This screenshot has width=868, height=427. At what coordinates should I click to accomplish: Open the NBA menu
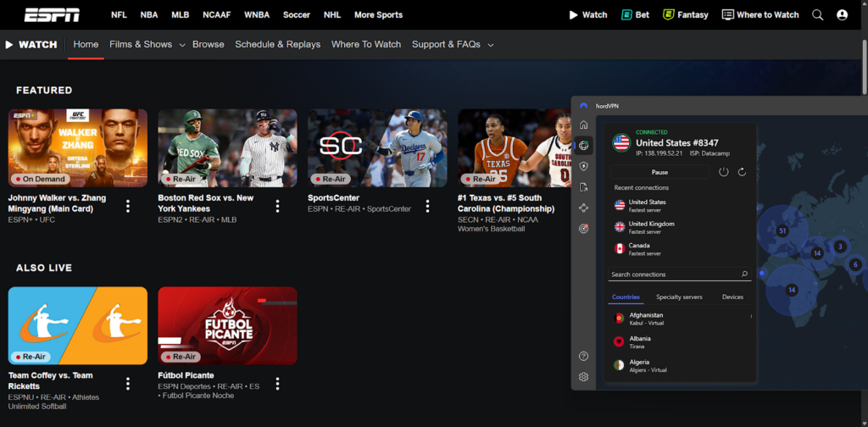(x=149, y=15)
